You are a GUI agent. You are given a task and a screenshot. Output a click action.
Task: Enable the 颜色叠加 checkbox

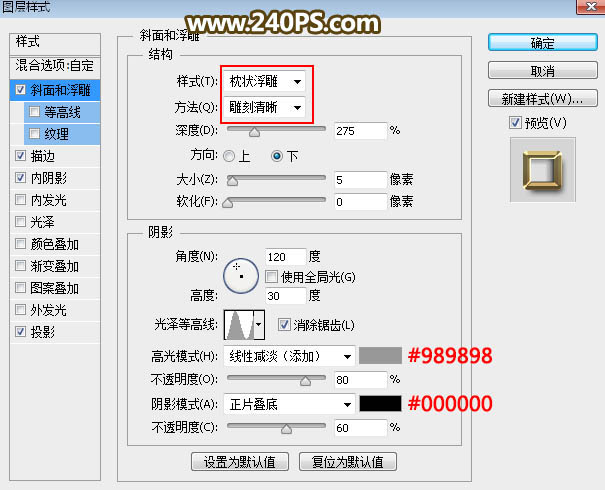[20, 244]
